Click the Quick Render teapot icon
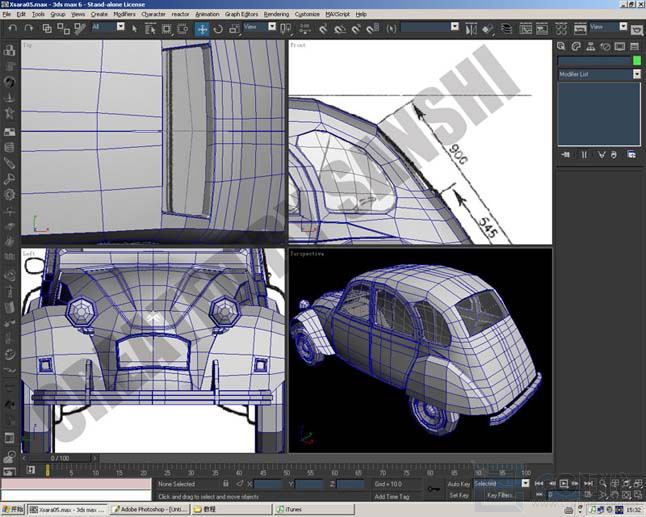Viewport: 646px width, 517px height. [x=637, y=30]
